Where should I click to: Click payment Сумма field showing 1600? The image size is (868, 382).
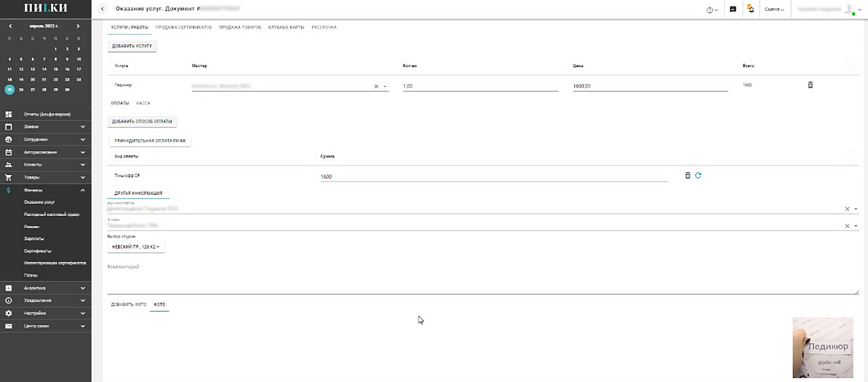click(x=494, y=176)
